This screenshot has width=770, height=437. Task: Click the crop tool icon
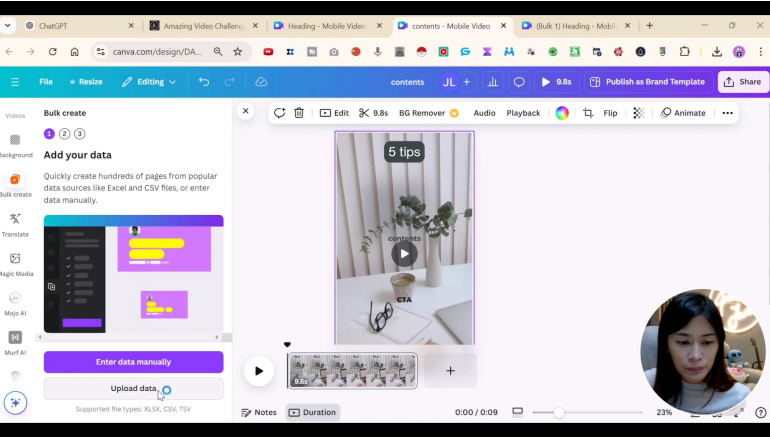point(588,113)
